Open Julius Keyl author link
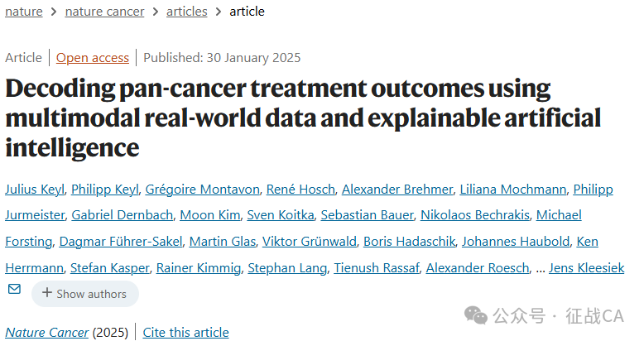 [35, 190]
